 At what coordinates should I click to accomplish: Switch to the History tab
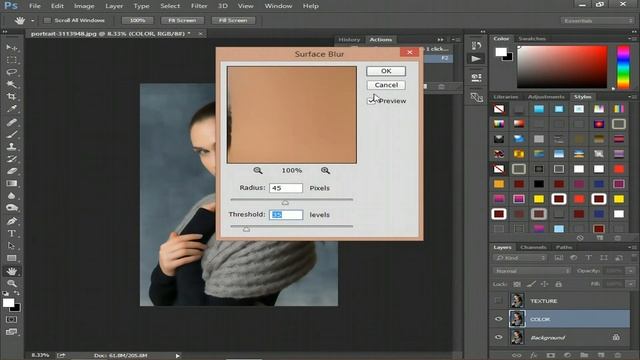(349, 40)
